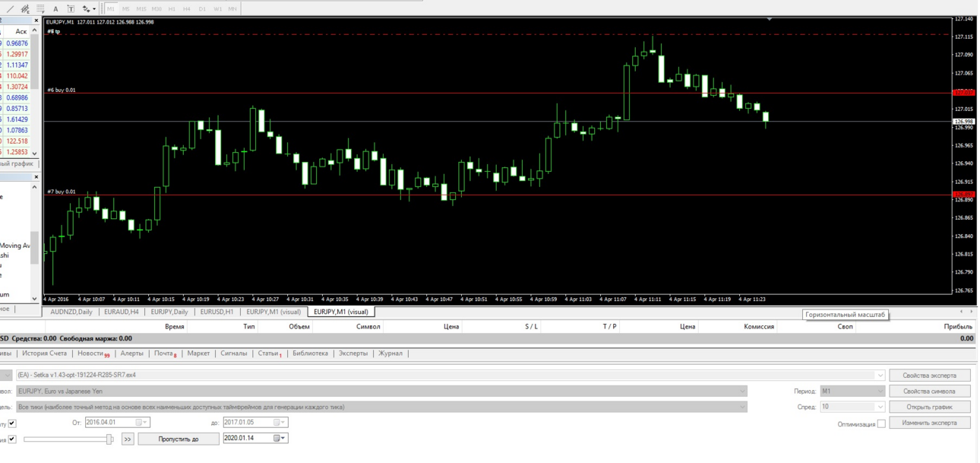
Task: Toggle the use-date checkbox beside От
Action: point(12,423)
